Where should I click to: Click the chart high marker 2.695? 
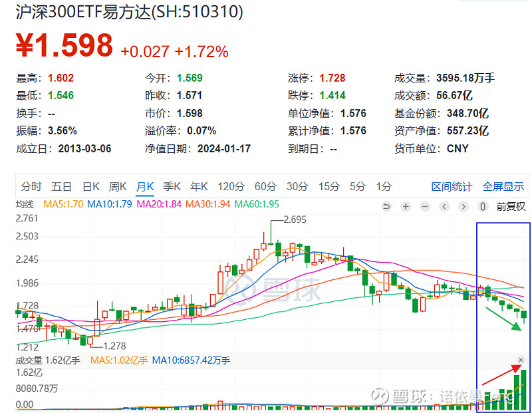(x=295, y=219)
